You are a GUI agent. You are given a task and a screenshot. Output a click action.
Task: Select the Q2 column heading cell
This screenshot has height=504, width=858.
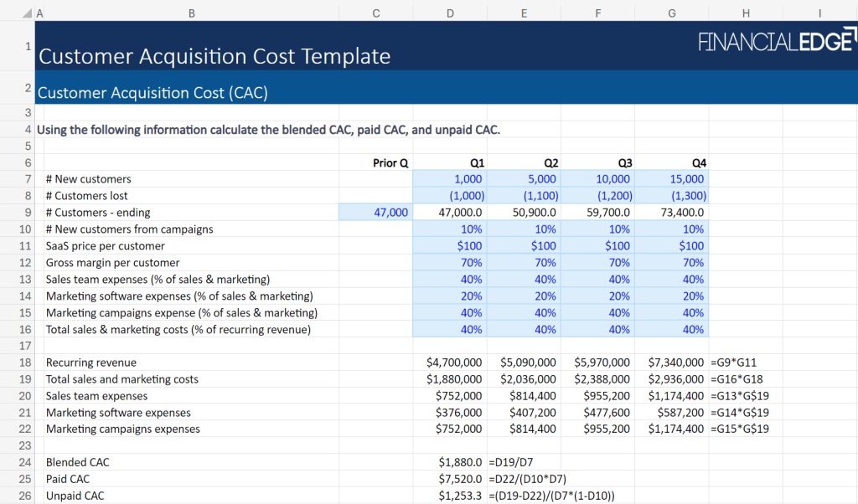(524, 162)
